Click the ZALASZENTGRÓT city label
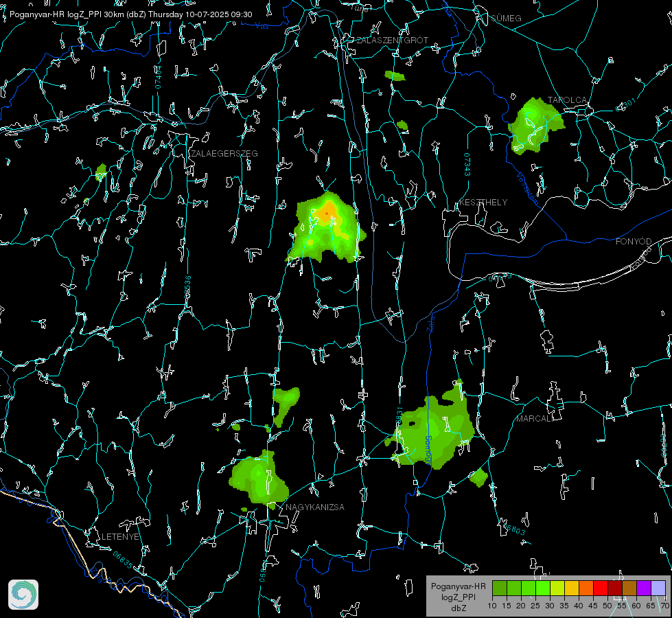The image size is (672, 618). [392, 41]
